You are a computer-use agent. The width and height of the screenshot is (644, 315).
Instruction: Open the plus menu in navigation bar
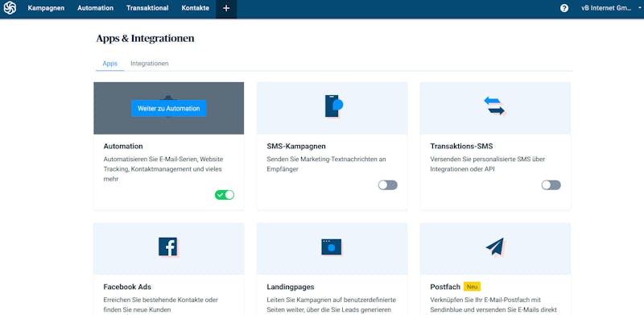[226, 8]
